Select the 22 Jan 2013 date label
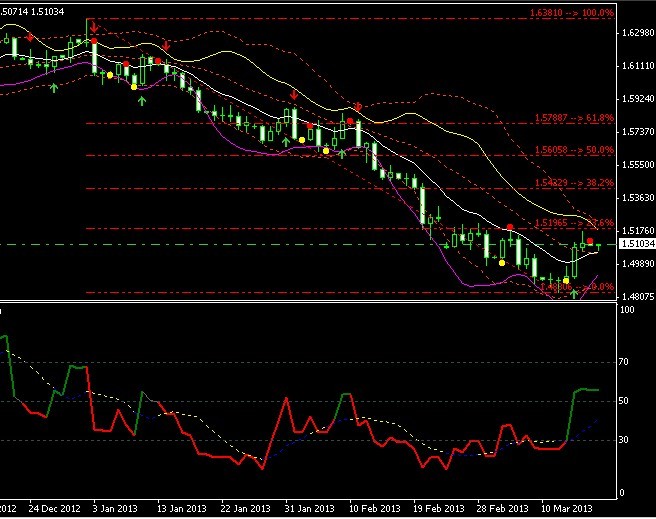 pos(246,509)
